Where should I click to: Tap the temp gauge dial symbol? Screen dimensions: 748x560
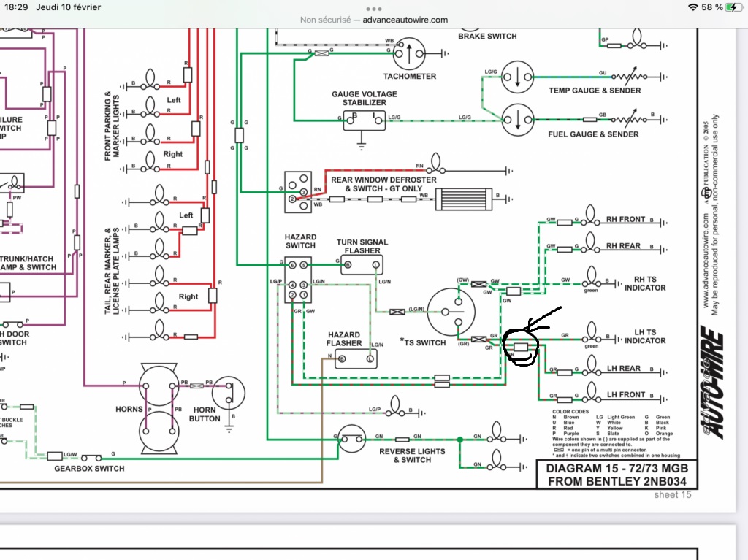pyautogui.click(x=518, y=77)
